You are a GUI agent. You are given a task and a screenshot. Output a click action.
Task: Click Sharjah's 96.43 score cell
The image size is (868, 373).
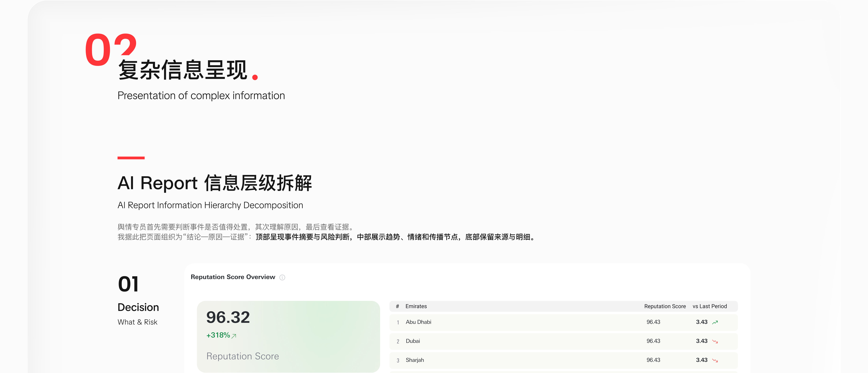point(653,360)
